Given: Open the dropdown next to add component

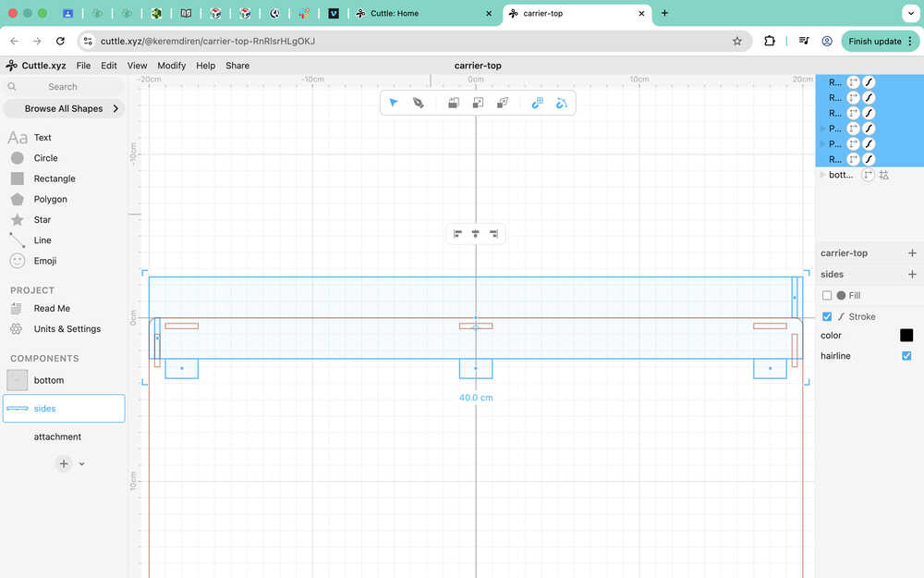Looking at the screenshot, I should (82, 464).
